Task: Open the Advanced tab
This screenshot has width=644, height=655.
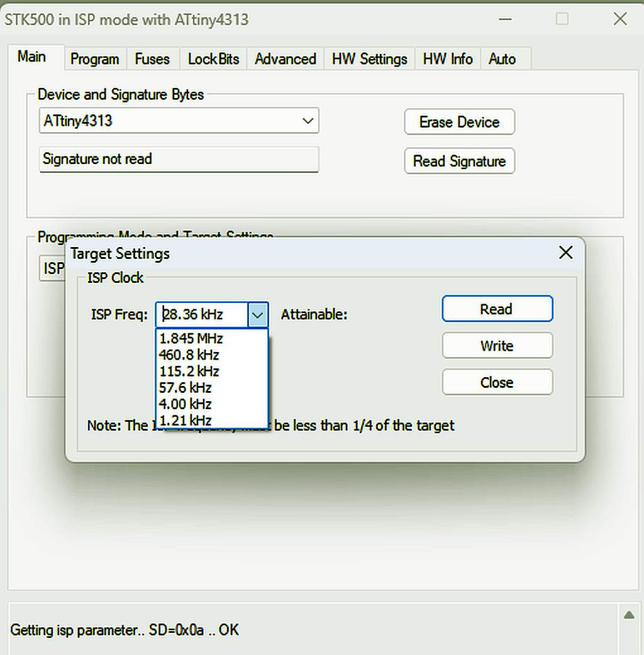Action: (x=285, y=59)
